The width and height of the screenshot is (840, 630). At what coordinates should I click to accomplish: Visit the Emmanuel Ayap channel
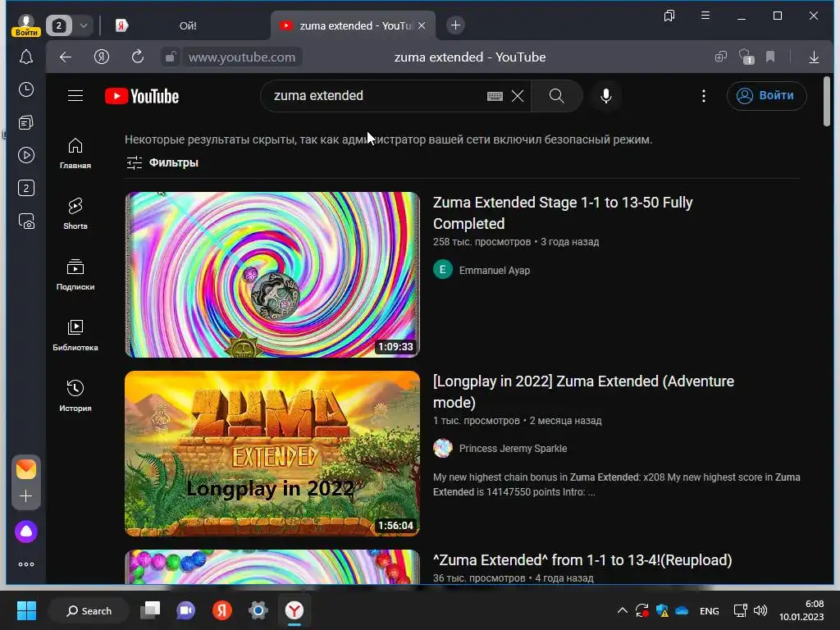495,271
